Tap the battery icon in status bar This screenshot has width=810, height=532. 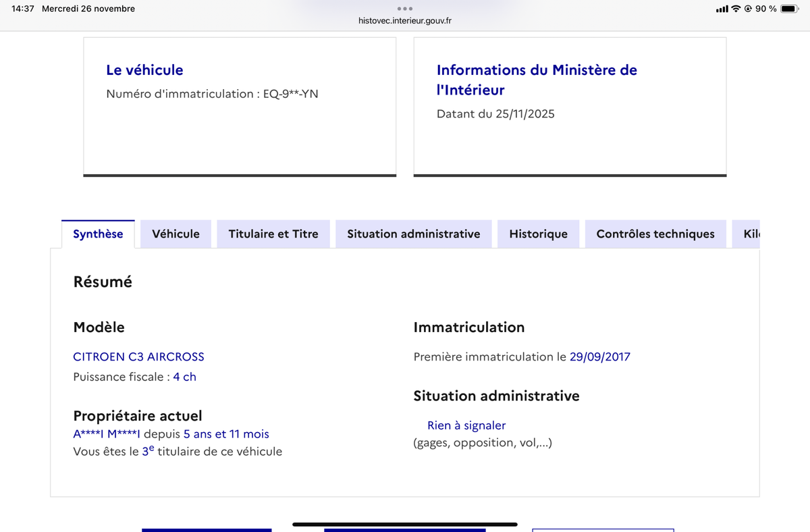pyautogui.click(x=790, y=9)
